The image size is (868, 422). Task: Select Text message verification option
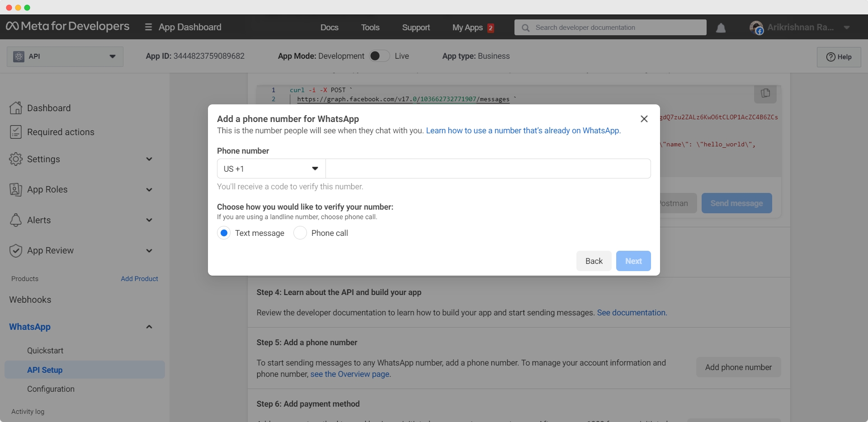(x=224, y=233)
